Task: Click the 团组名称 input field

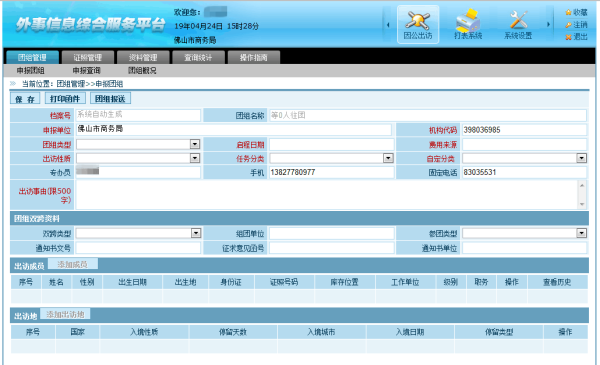Action: tap(428, 115)
